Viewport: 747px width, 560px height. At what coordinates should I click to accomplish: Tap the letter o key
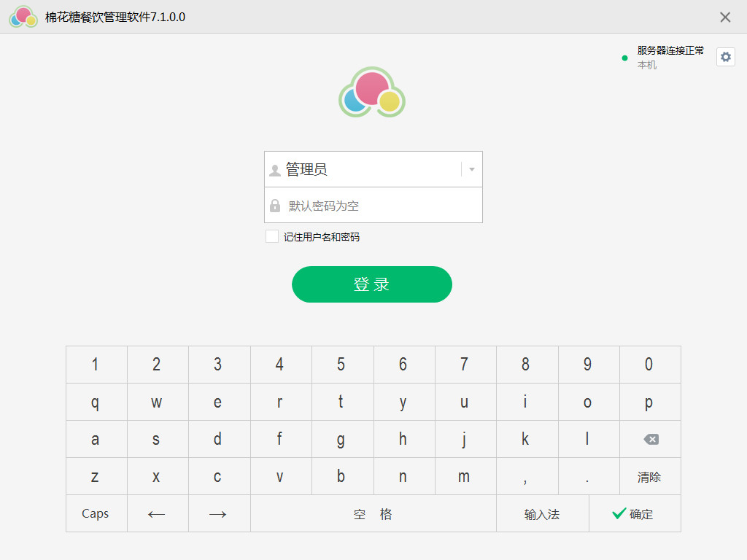589,402
